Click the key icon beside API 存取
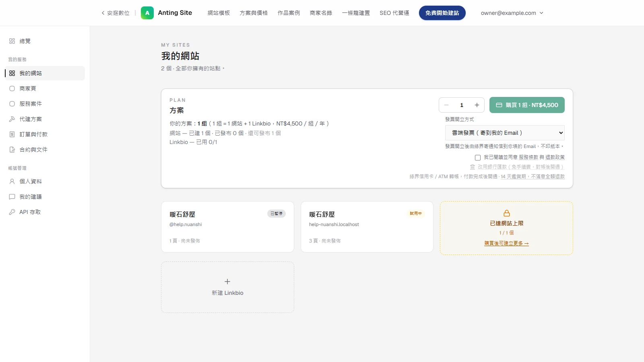This screenshot has width=644, height=362. point(12,212)
